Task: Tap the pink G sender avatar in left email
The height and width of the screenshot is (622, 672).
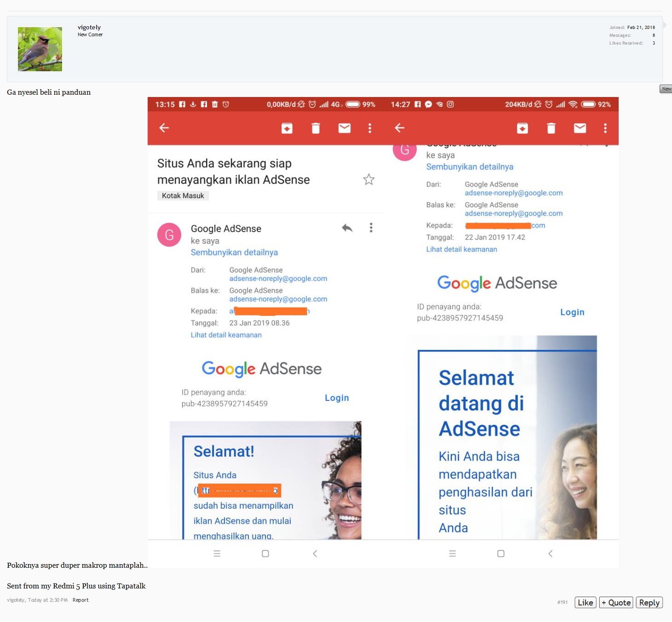Action: 169,235
